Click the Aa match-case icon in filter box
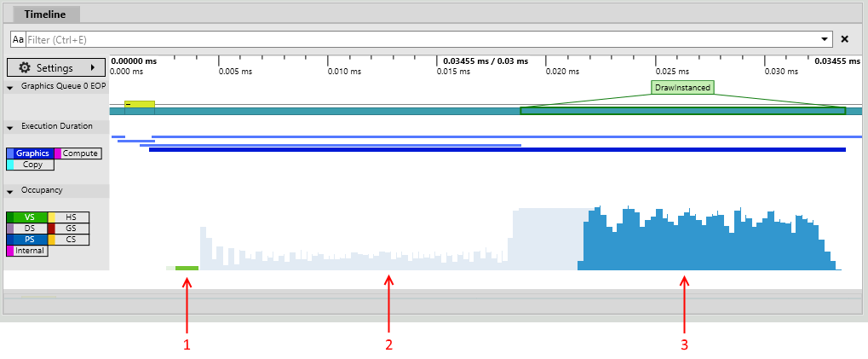The image size is (868, 359). click(18, 39)
